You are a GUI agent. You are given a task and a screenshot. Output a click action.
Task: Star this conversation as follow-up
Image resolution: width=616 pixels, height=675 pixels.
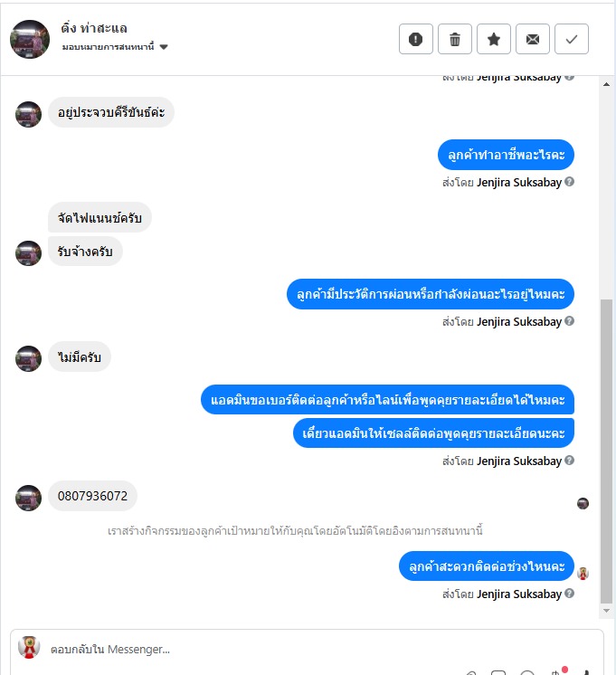point(494,39)
